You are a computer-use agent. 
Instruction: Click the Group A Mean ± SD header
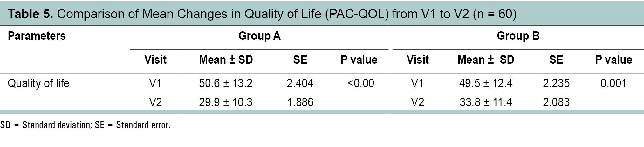pyautogui.click(x=226, y=60)
